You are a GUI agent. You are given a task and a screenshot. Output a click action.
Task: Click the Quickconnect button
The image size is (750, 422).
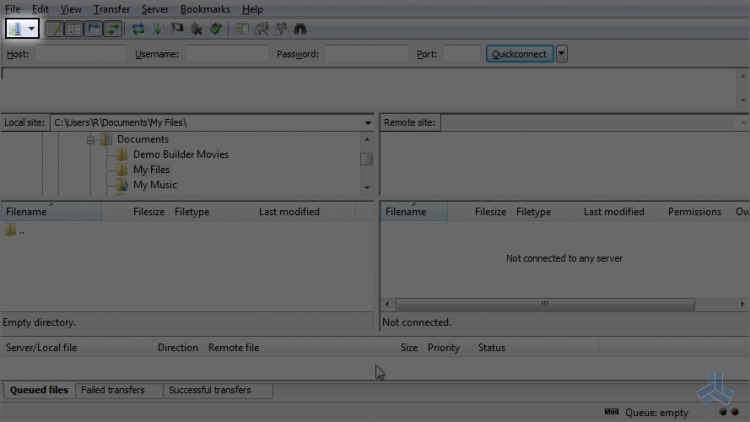[x=520, y=54]
